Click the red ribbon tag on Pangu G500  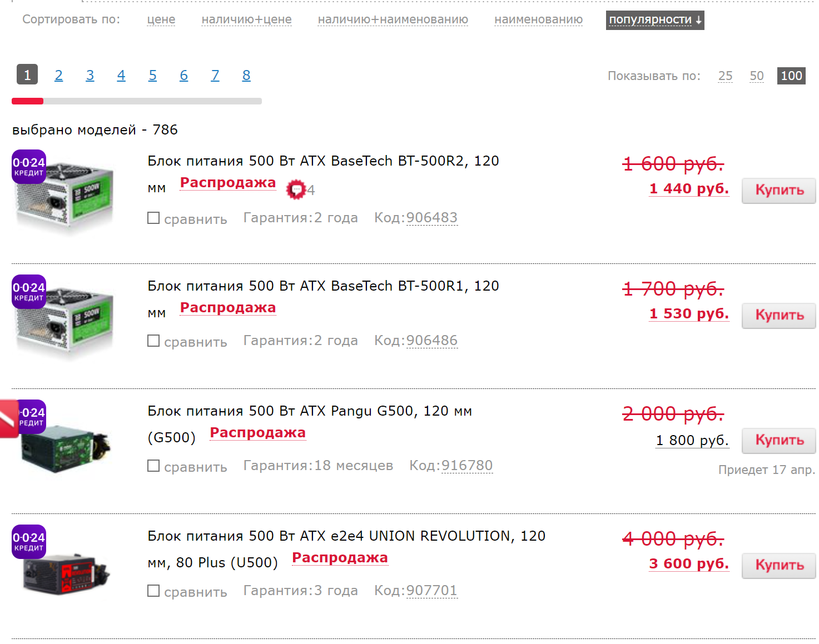(9, 419)
